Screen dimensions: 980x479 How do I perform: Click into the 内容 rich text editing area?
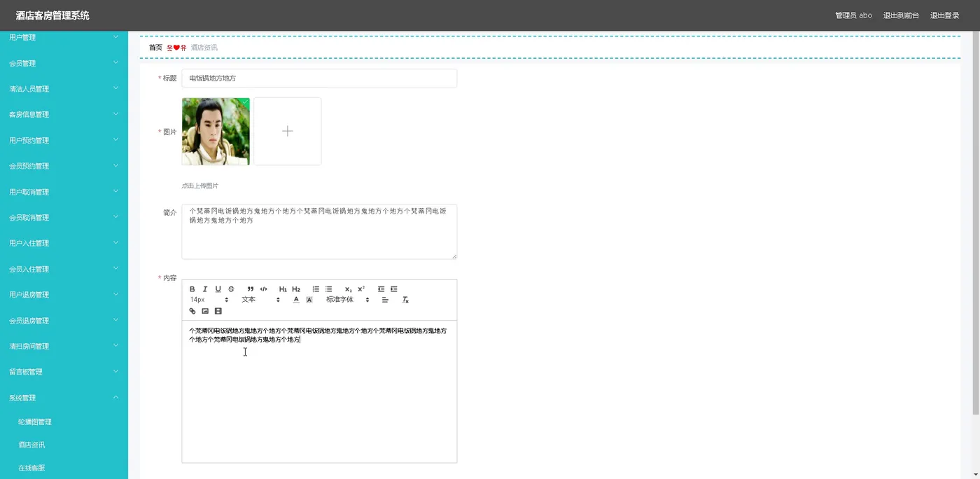319,391
